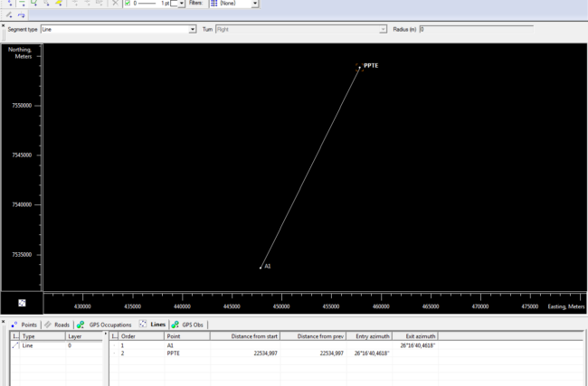The height and width of the screenshot is (386, 588).
Task: Select the PPTE point on the map
Action: tap(360, 68)
